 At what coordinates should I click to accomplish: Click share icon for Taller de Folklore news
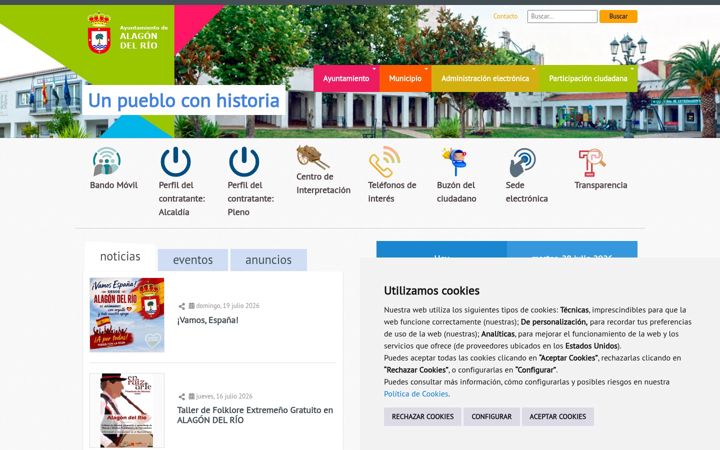pos(182,397)
